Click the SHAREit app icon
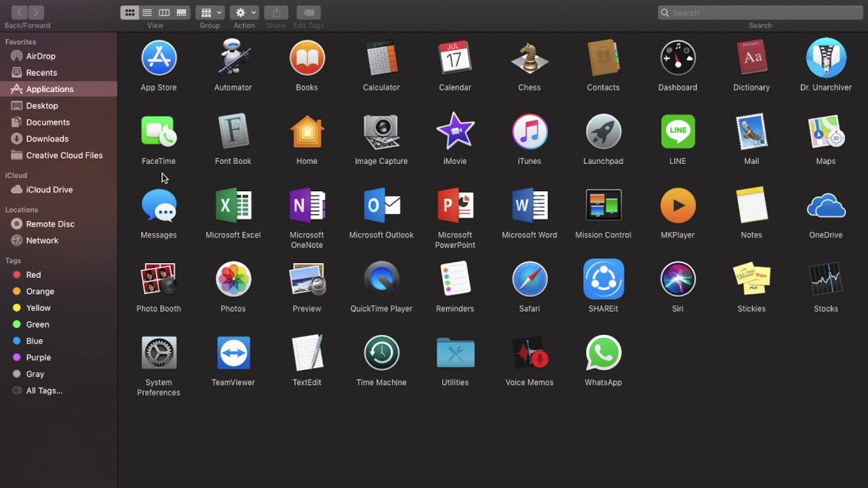The height and width of the screenshot is (488, 868). (603, 279)
